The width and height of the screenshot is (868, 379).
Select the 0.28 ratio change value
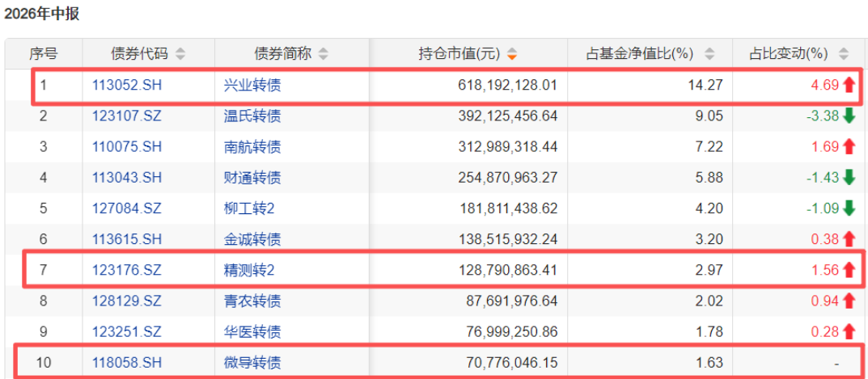pos(825,332)
